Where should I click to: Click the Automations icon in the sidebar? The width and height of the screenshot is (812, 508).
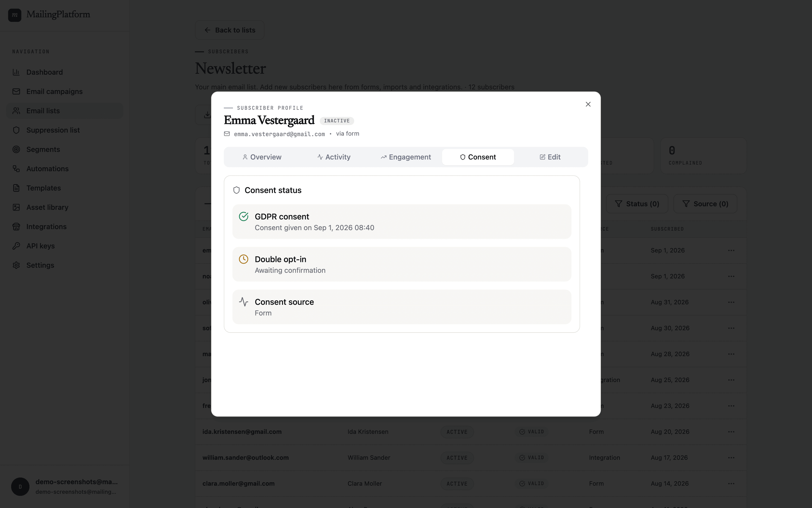tap(16, 169)
